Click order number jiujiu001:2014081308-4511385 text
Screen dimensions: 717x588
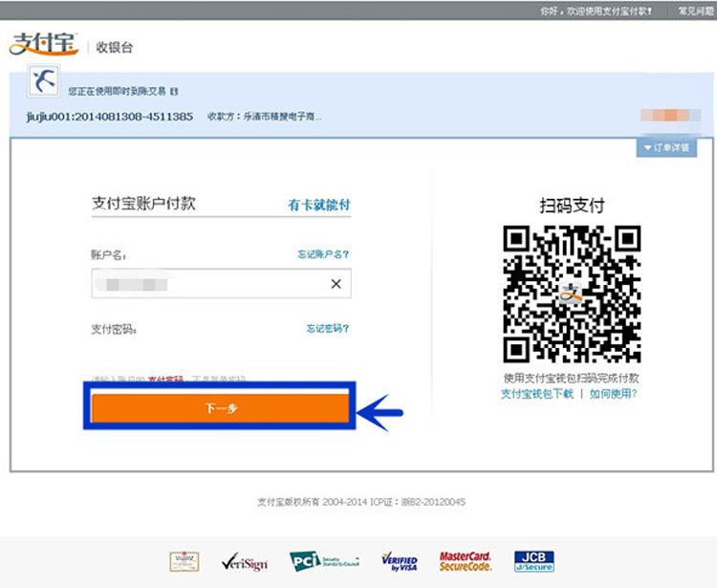tap(110, 117)
